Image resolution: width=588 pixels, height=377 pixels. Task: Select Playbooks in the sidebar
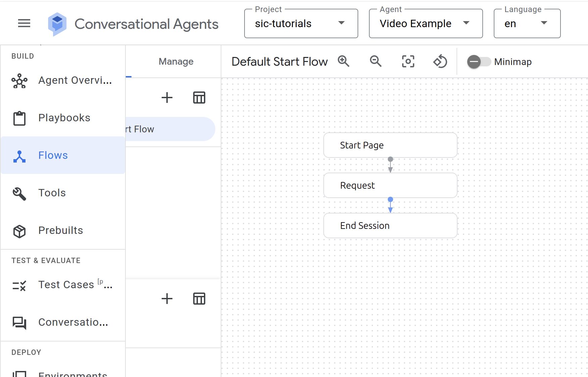[x=64, y=118]
